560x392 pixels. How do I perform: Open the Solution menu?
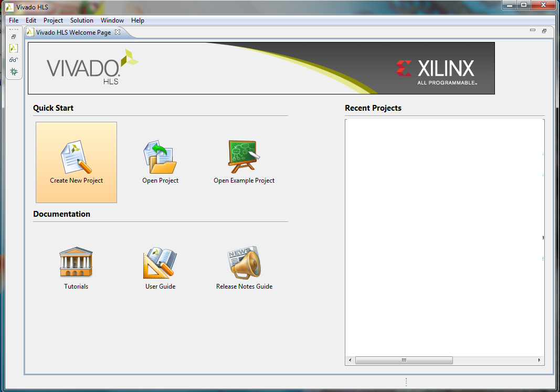(82, 20)
